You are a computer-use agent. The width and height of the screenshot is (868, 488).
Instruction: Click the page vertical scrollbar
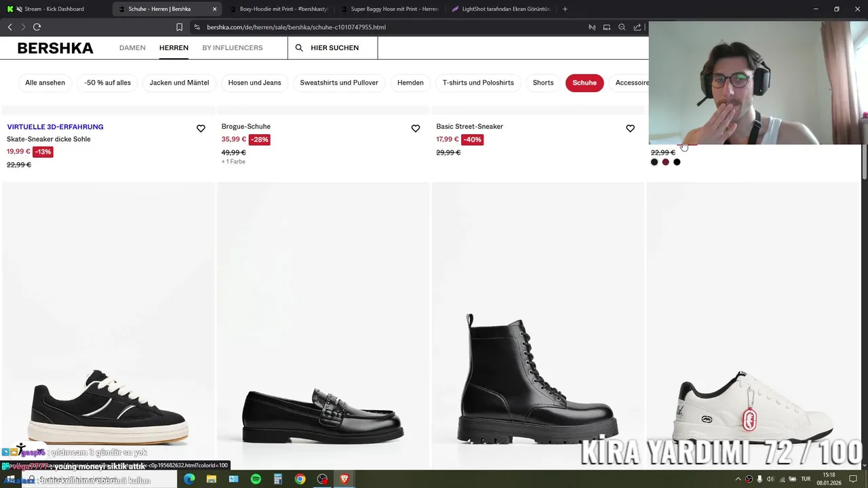tap(864, 163)
